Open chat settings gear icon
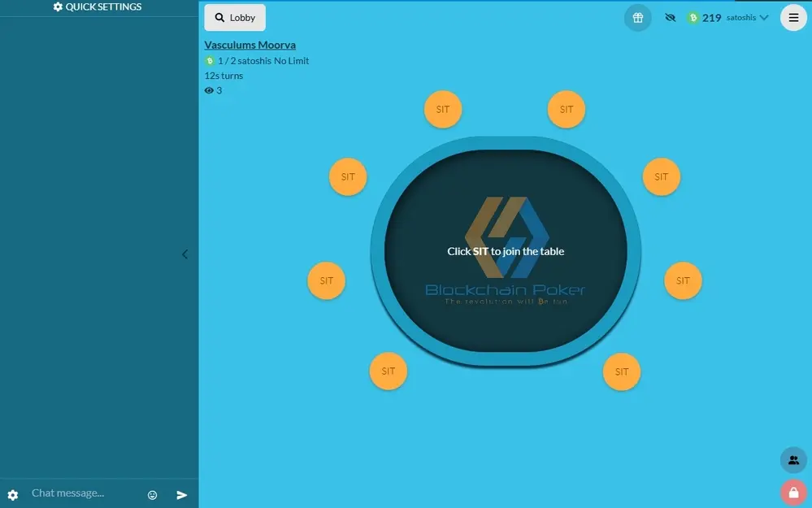The width and height of the screenshot is (812, 508). (x=13, y=494)
